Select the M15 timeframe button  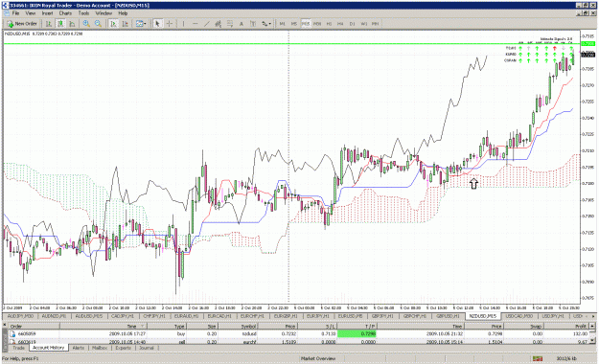click(306, 24)
